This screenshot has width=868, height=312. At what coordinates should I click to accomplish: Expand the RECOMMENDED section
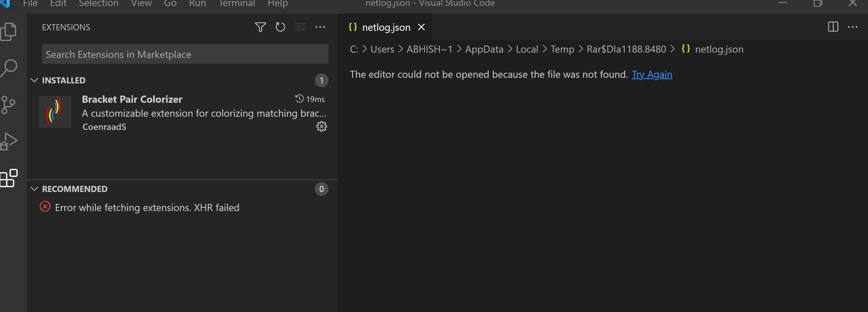click(34, 189)
